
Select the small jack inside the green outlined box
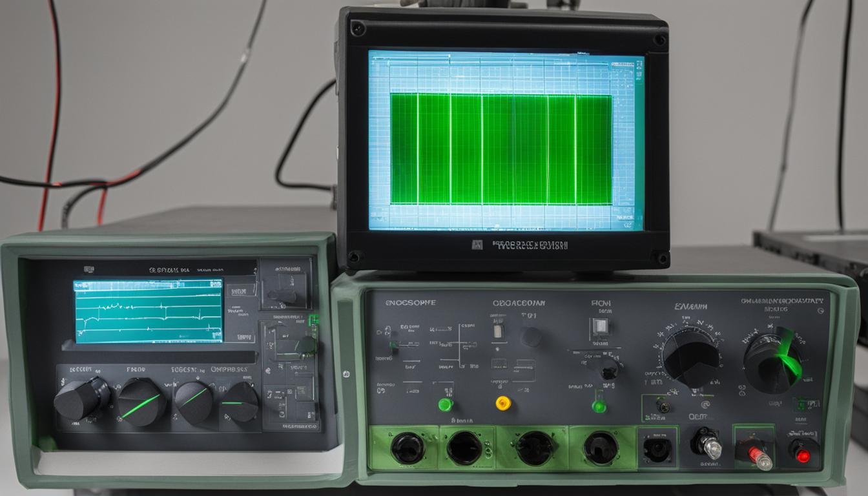tap(662, 406)
